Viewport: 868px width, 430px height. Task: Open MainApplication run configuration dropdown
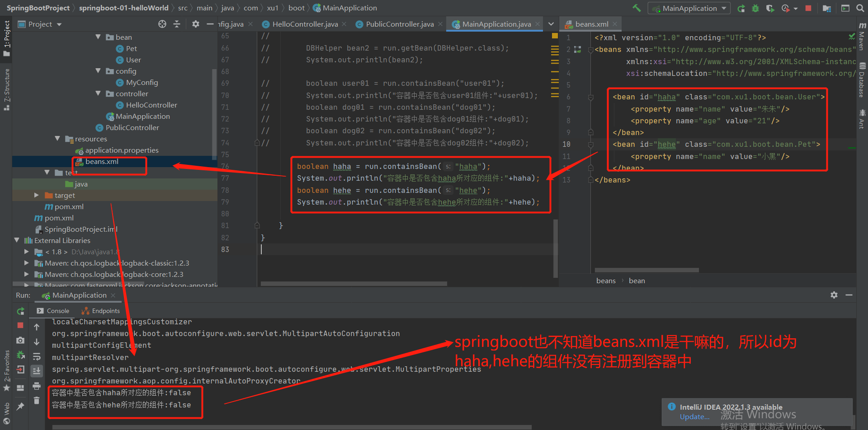tap(690, 8)
